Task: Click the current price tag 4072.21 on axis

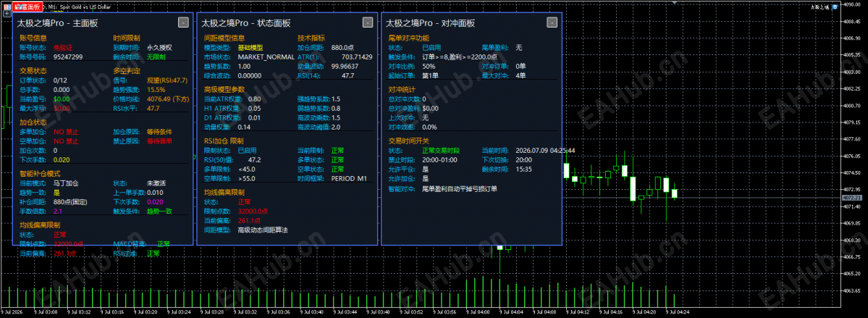Action: pyautogui.click(x=852, y=198)
